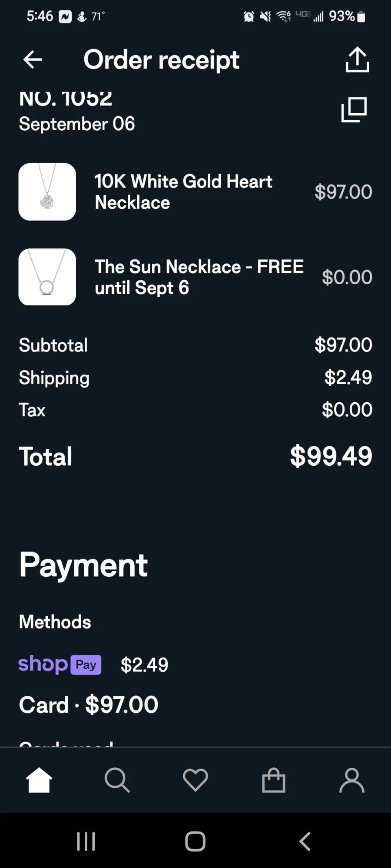Open the shopping bag tab
Image resolution: width=391 pixels, height=868 pixels.
(x=274, y=780)
